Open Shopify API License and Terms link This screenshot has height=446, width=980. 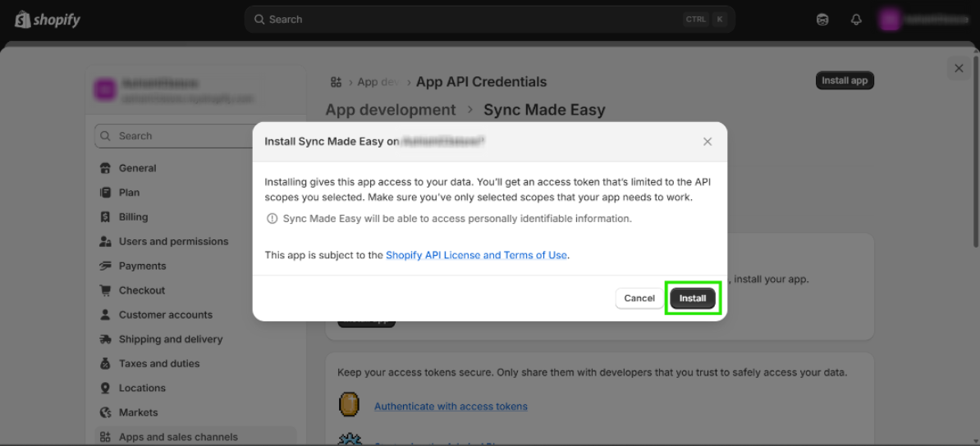point(476,255)
